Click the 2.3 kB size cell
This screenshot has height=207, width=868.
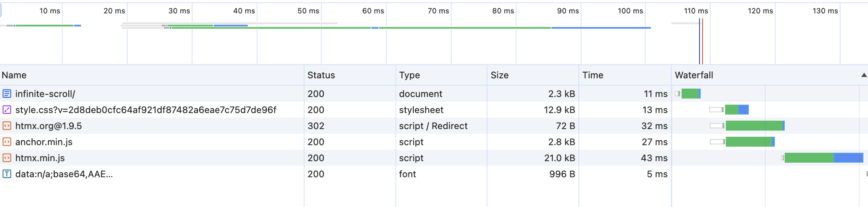click(561, 94)
